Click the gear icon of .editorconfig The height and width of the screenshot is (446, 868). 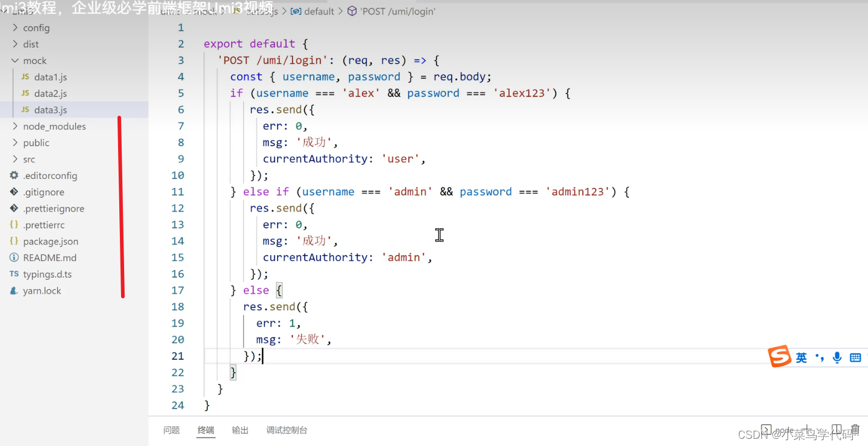(14, 175)
